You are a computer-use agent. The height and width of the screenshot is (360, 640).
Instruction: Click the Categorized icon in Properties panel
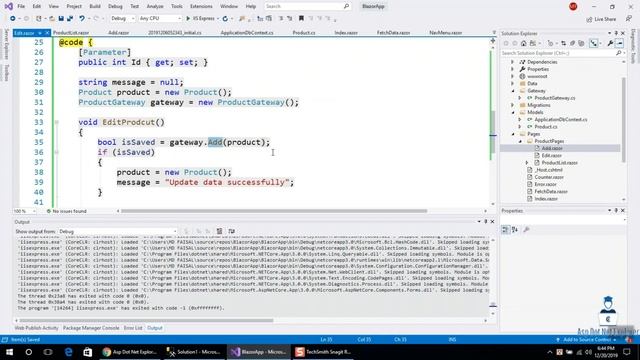point(505,230)
